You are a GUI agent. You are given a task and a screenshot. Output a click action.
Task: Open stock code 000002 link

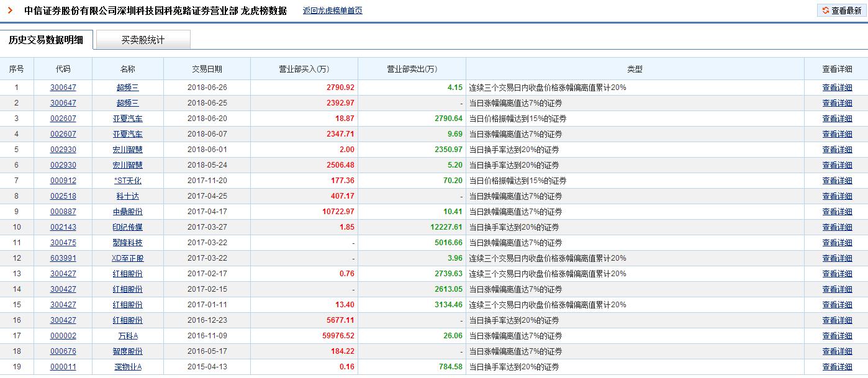pyautogui.click(x=65, y=335)
